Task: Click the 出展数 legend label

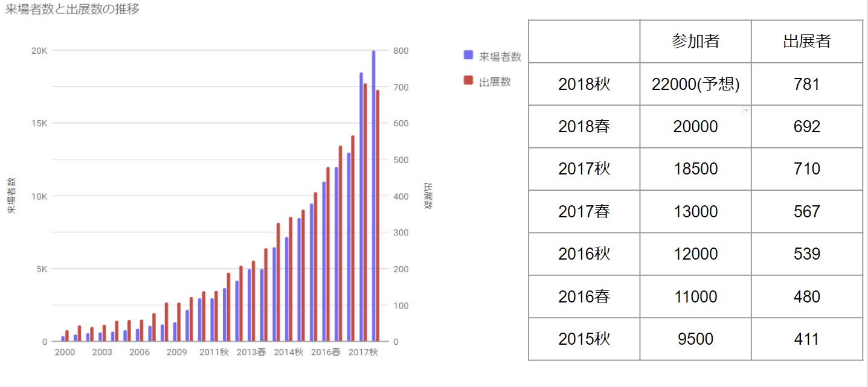Action: click(495, 82)
